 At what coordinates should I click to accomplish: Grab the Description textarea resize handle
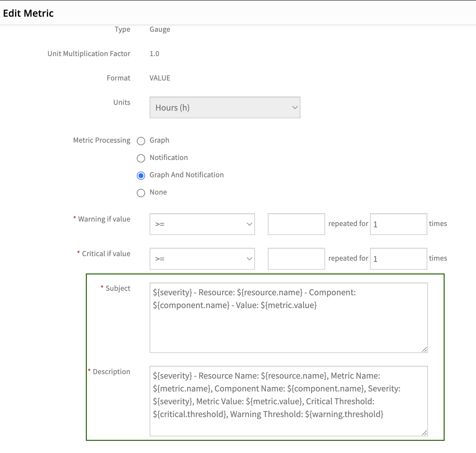pyautogui.click(x=424, y=433)
